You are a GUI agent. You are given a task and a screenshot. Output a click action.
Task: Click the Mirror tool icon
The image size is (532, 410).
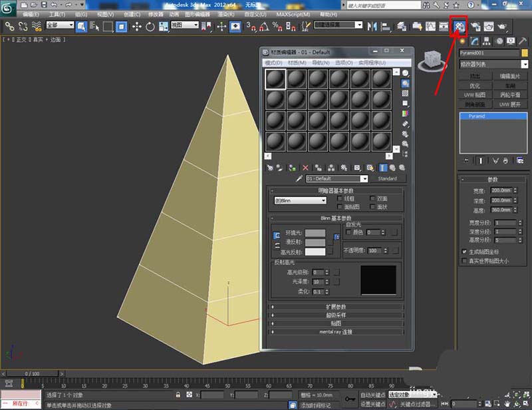pyautogui.click(x=372, y=26)
